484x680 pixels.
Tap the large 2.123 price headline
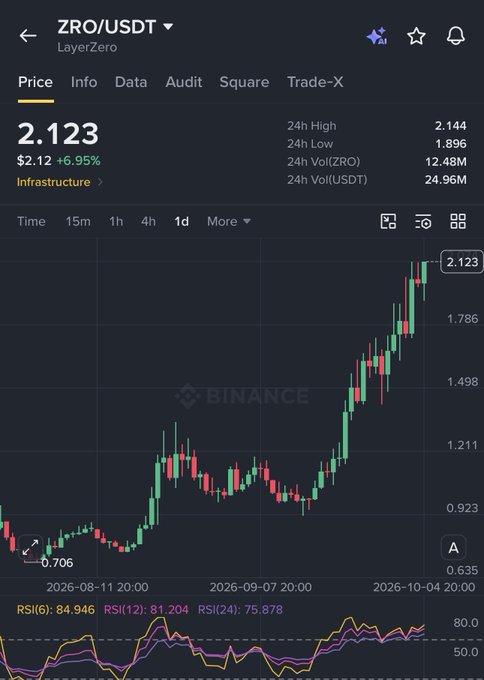point(58,134)
